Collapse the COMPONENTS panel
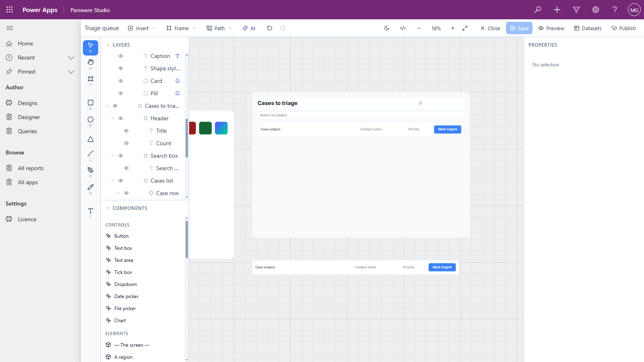Viewport: 644px width, 362px height. pos(108,208)
